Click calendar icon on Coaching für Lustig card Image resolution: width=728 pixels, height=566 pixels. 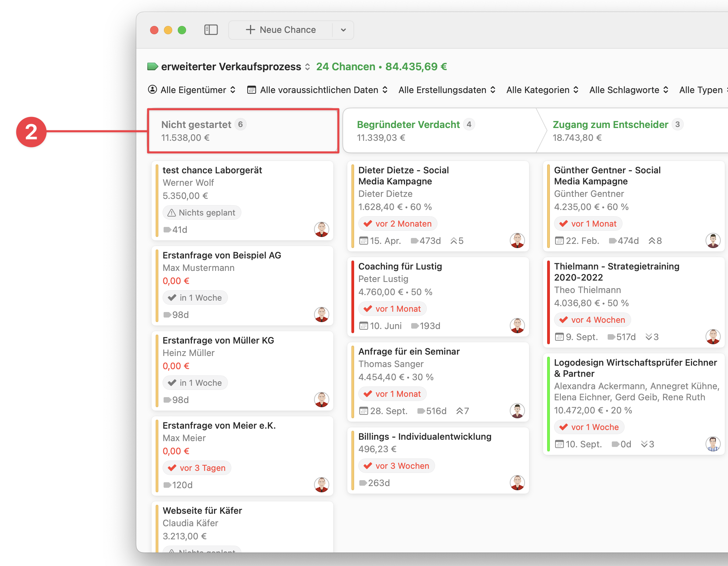[363, 326]
